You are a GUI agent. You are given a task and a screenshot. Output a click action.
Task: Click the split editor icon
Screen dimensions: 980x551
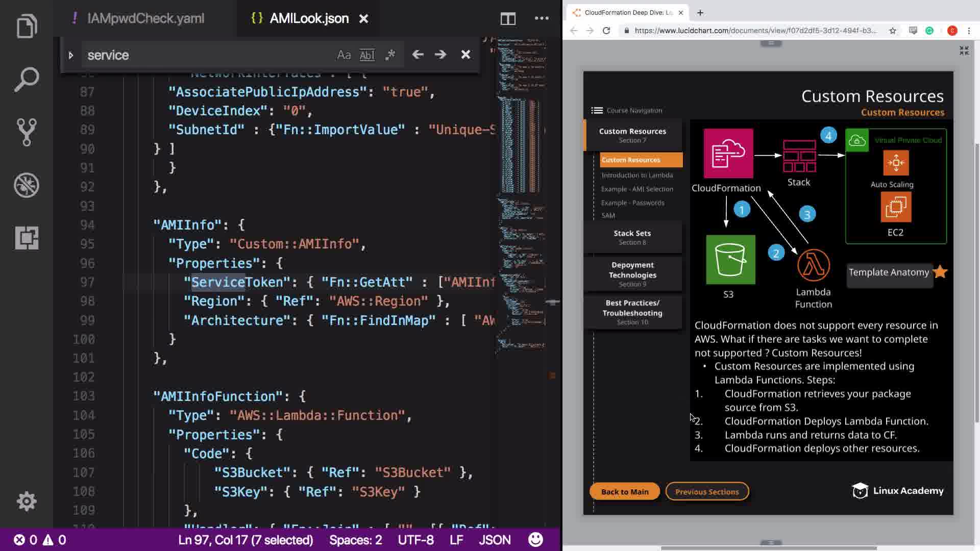pos(508,19)
